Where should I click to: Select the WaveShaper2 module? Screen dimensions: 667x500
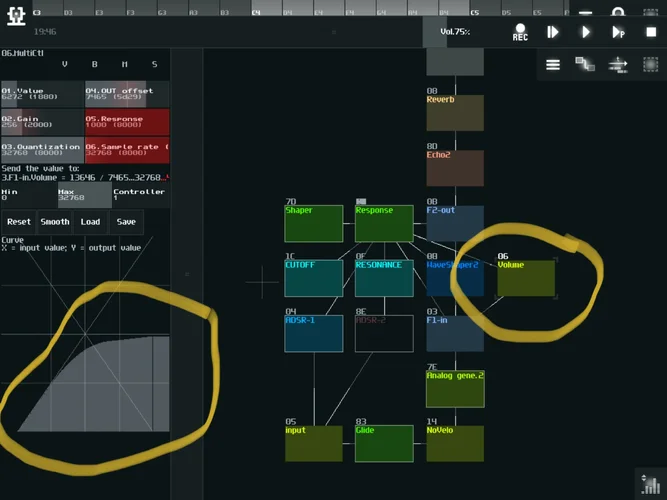(x=455, y=278)
